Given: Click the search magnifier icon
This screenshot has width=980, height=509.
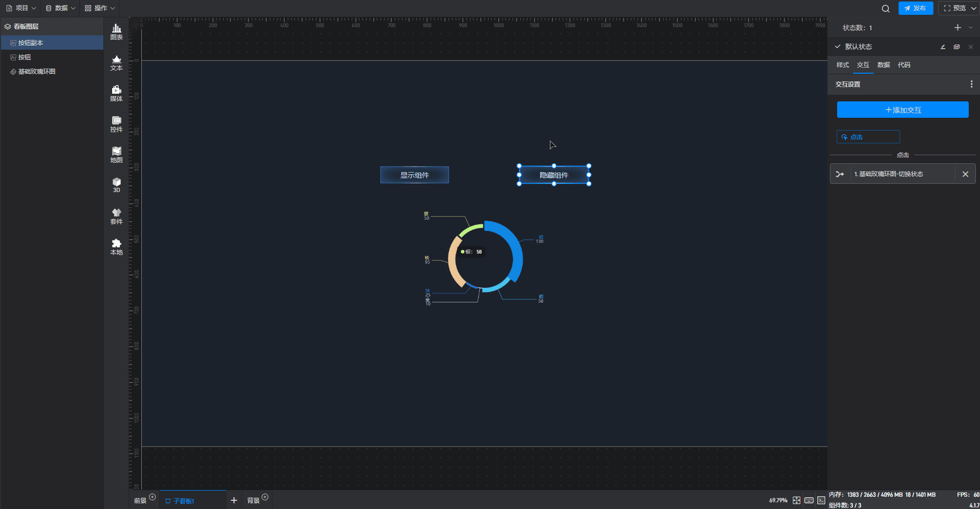Looking at the screenshot, I should click(x=885, y=8).
